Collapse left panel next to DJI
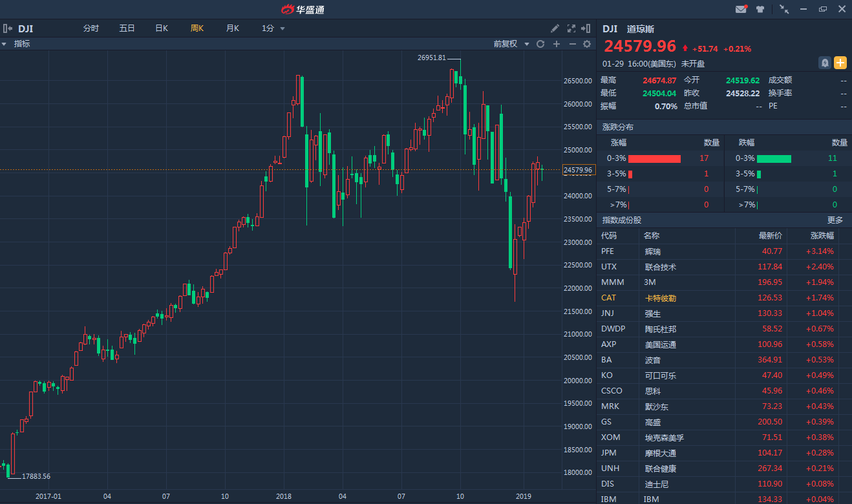852x504 pixels. click(x=7, y=28)
